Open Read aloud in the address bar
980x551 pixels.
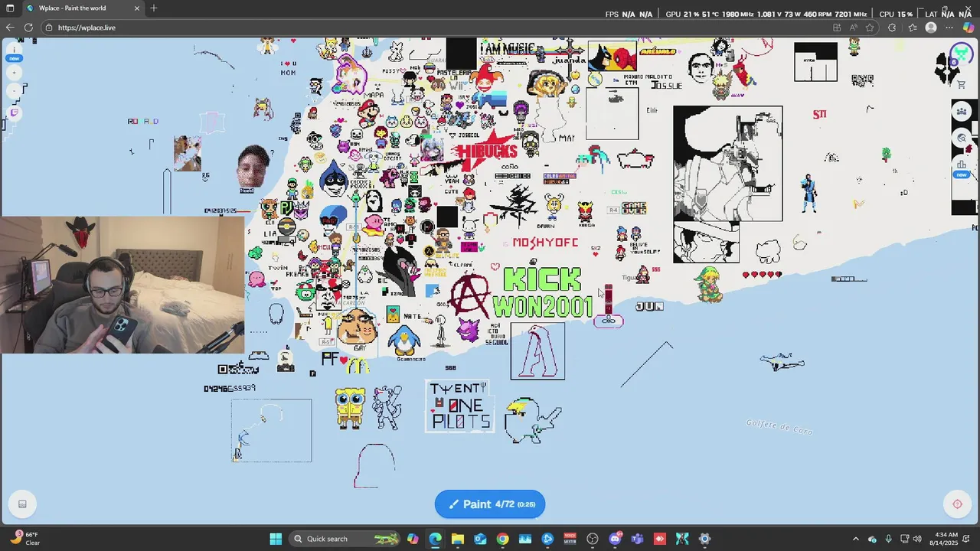coord(854,28)
